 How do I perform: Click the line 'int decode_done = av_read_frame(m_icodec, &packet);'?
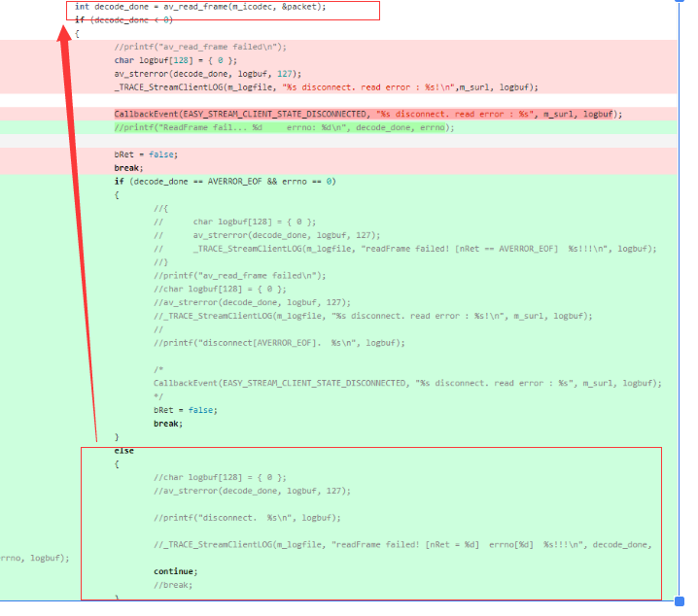(200, 7)
